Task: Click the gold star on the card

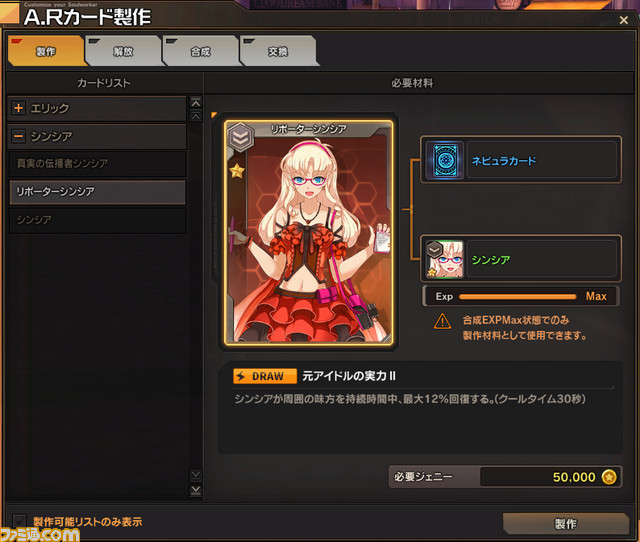Action: (237, 170)
